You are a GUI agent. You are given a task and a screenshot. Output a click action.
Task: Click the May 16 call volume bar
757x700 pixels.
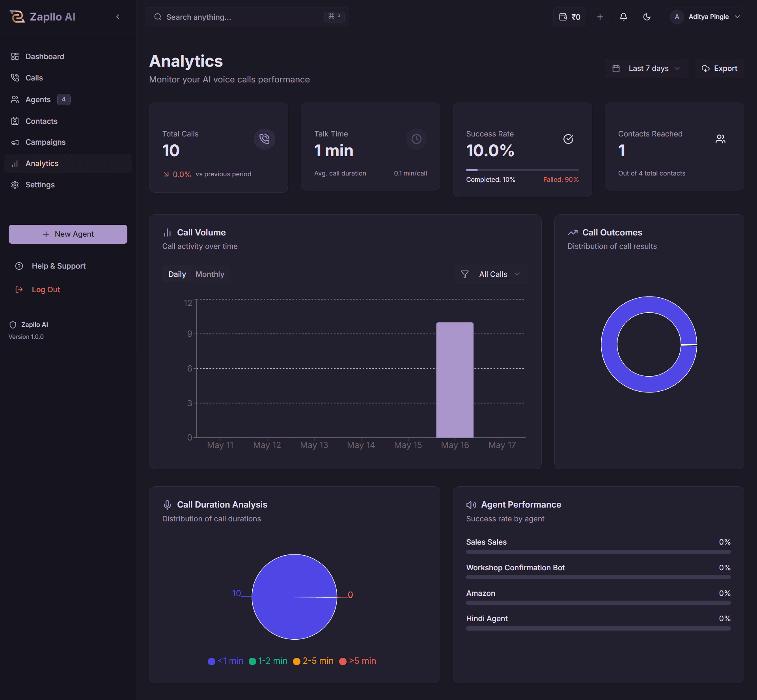[x=455, y=379]
